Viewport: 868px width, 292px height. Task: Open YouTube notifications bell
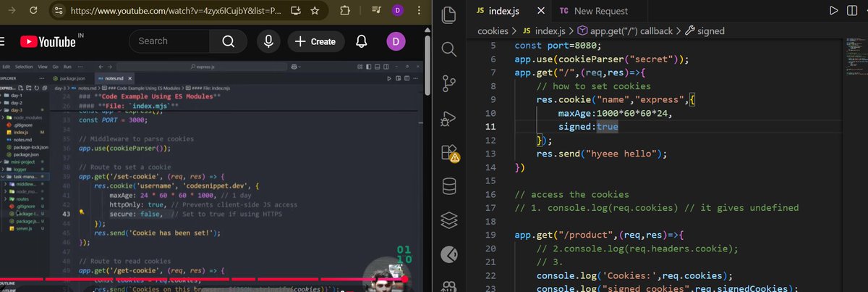tap(362, 41)
